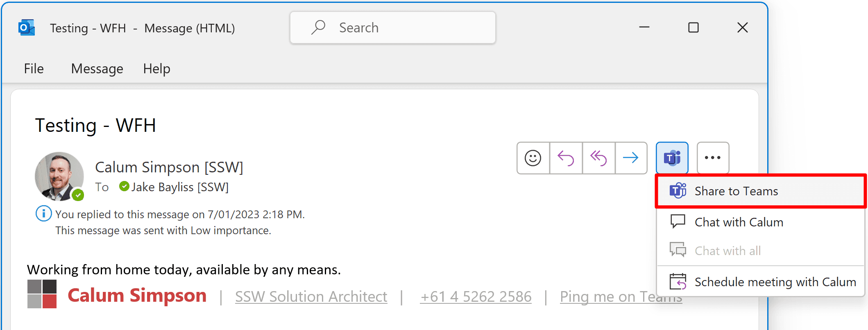Click the emoji reaction smiley icon
This screenshot has height=330, width=868.
[x=533, y=158]
